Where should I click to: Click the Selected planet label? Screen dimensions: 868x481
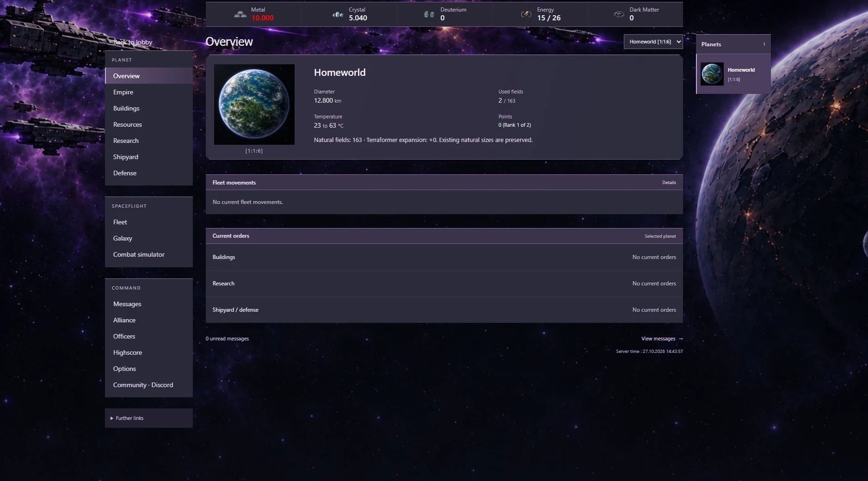[x=660, y=236]
